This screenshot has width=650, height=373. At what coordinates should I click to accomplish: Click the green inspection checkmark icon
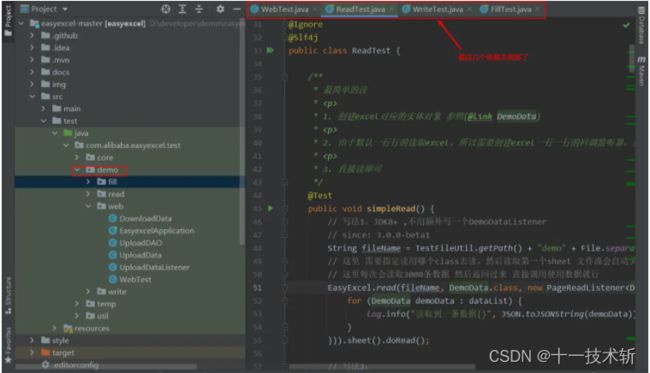[626, 25]
